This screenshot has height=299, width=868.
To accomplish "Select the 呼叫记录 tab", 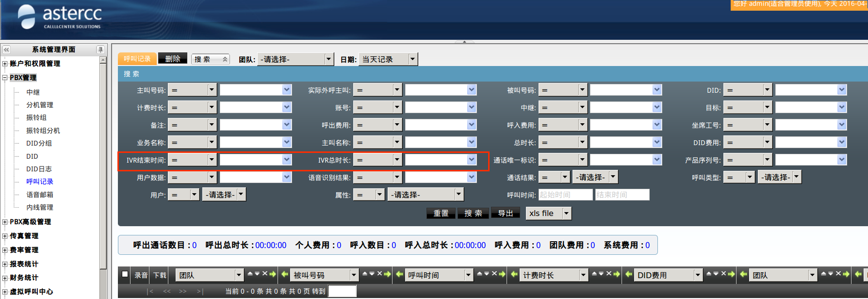I will click(x=137, y=59).
